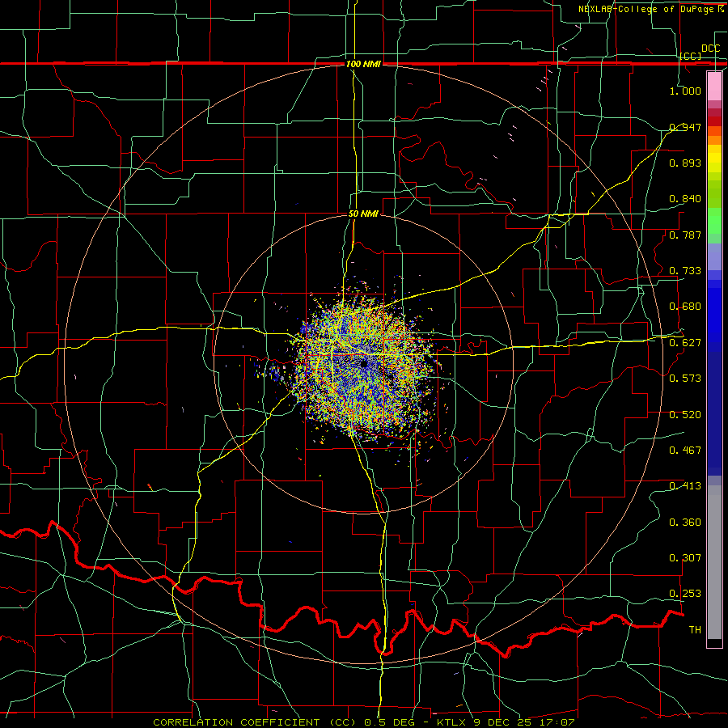728x728 pixels.
Task: Click the 0.520 value on the color scale
Action: 685,415
